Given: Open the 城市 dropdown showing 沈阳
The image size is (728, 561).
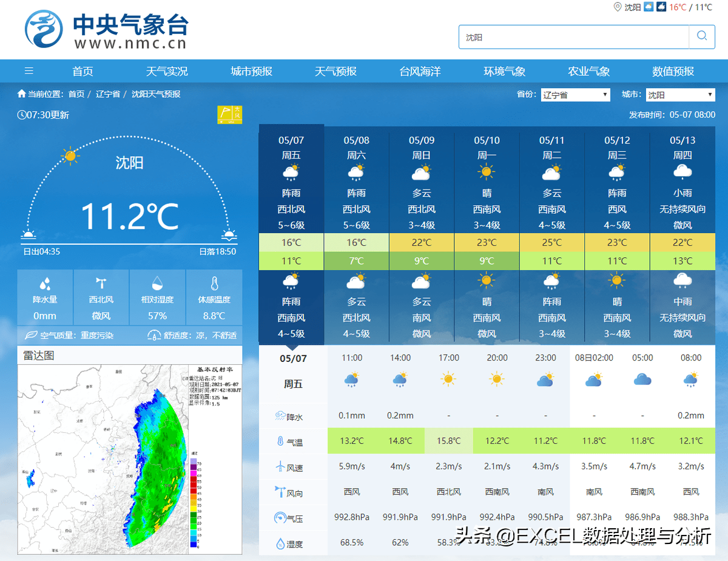Looking at the screenshot, I should click(x=681, y=95).
